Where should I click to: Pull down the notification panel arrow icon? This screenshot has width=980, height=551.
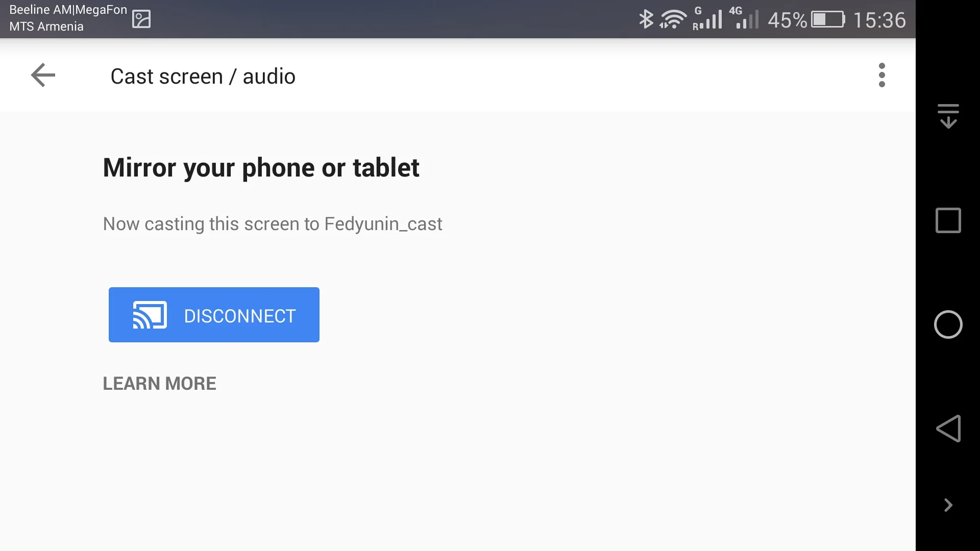[948, 116]
